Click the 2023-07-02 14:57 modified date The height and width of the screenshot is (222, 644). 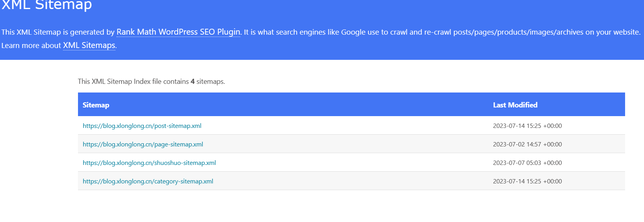[527, 144]
